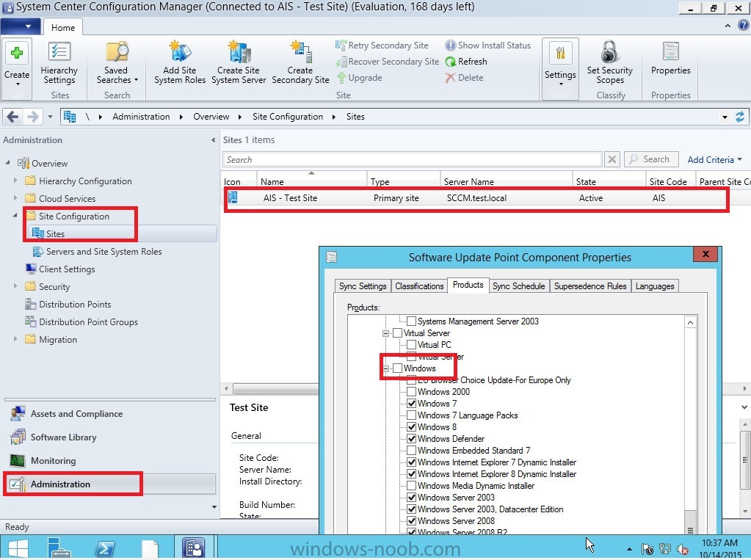This screenshot has height=560, width=751.
Task: Select Retry Secondary Site
Action: pos(382,46)
